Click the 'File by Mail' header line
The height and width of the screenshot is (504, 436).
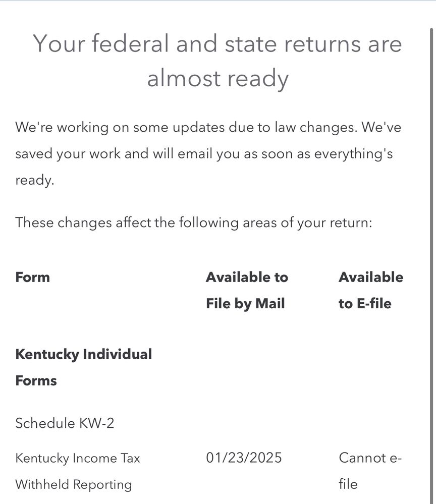[x=245, y=304]
